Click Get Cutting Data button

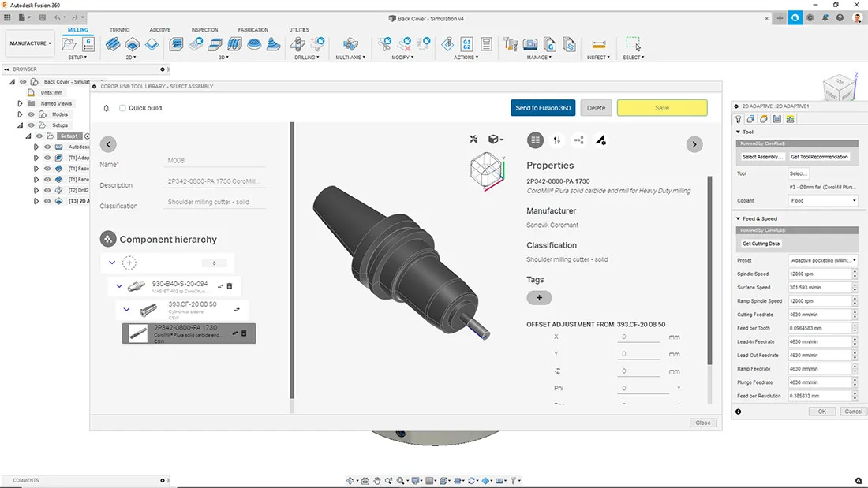coord(761,244)
